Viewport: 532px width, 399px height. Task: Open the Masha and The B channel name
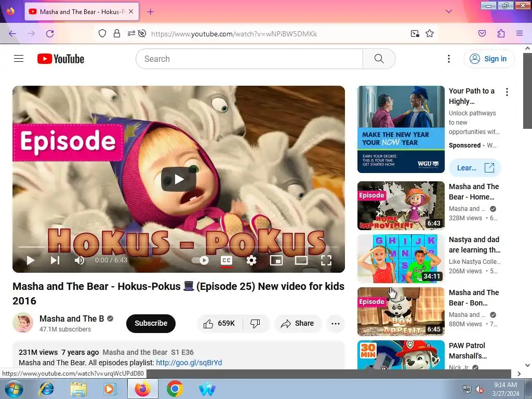(x=72, y=318)
